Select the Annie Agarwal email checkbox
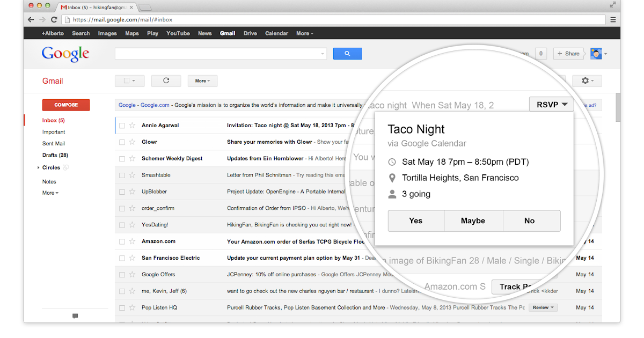644x338 pixels. point(122,126)
